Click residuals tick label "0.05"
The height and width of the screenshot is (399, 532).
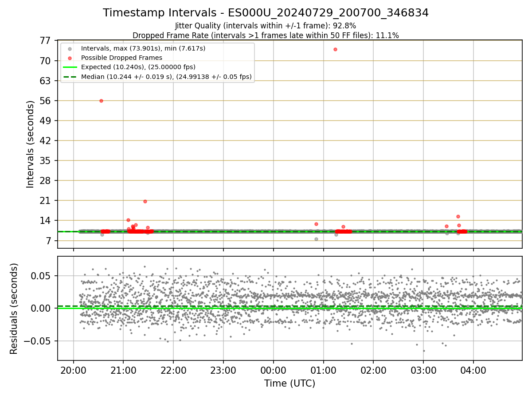point(42,276)
